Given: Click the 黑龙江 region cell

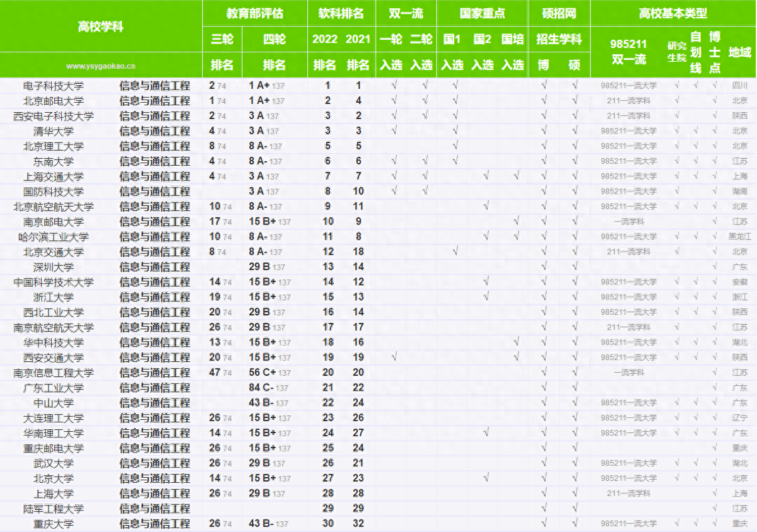Looking at the screenshot, I should (739, 237).
